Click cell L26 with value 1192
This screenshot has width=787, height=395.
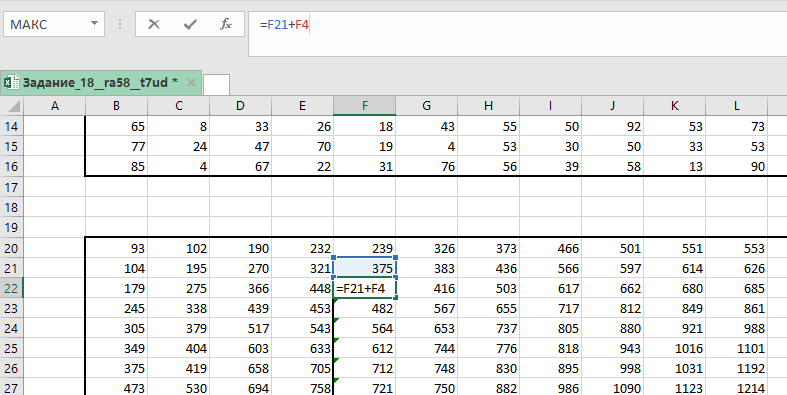[x=736, y=368]
